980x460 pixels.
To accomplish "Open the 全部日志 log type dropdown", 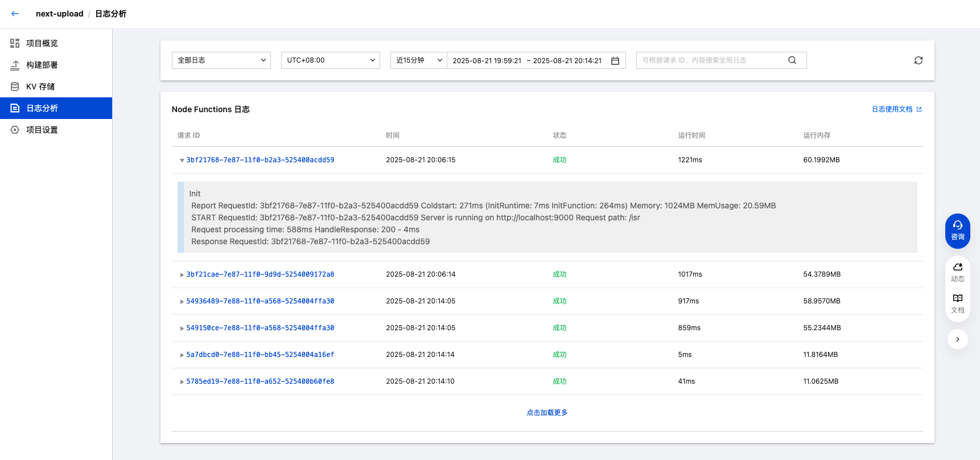I will [x=221, y=60].
